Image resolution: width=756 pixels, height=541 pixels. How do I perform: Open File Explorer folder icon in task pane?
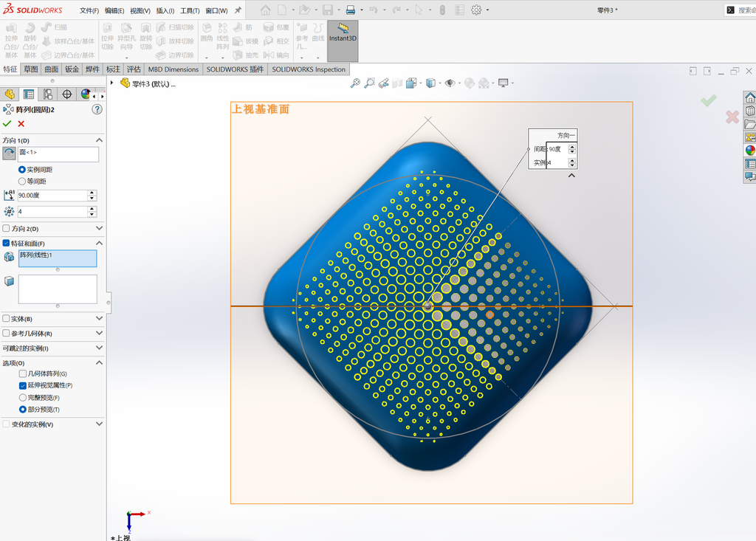pos(750,124)
